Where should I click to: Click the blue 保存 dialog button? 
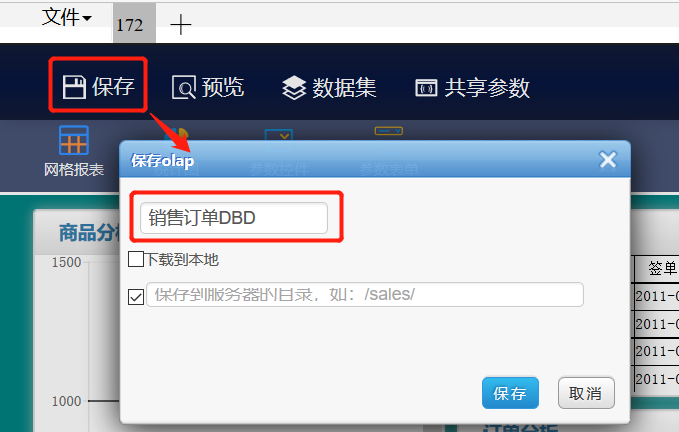pos(510,393)
